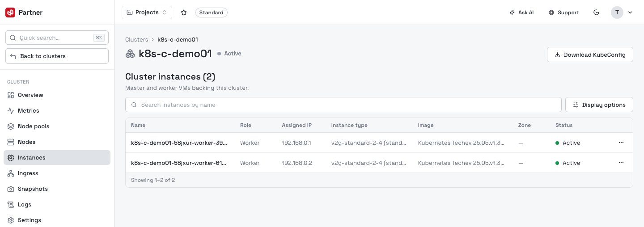Select the Instances sidebar item

[57, 158]
